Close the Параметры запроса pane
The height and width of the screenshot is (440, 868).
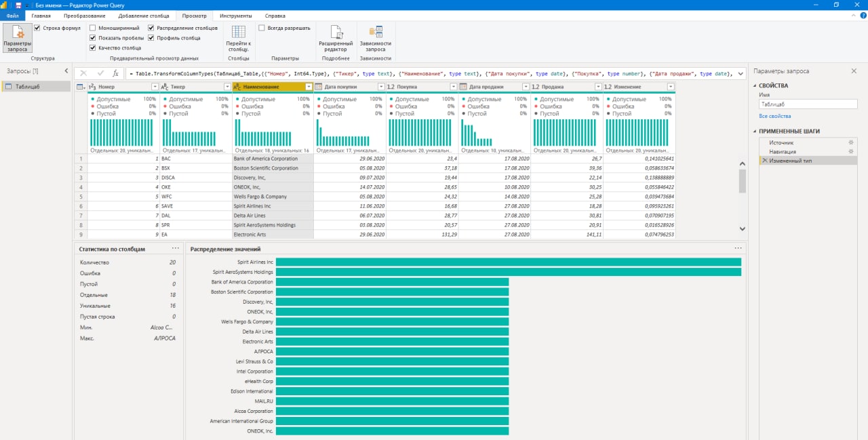(x=855, y=71)
